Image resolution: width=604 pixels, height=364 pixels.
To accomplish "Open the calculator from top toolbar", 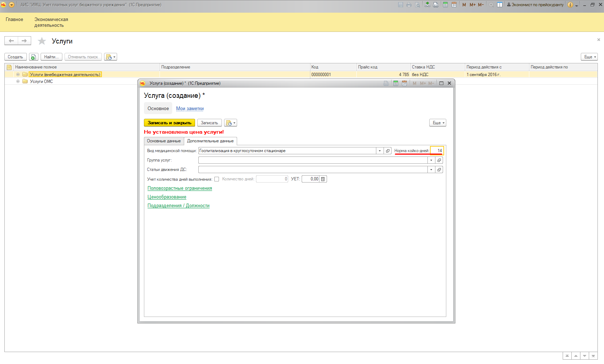I will (445, 5).
